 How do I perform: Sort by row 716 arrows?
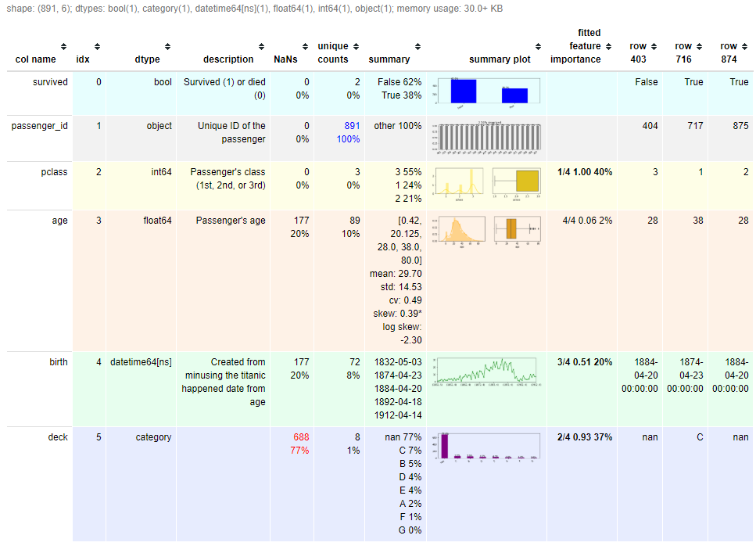tap(699, 46)
